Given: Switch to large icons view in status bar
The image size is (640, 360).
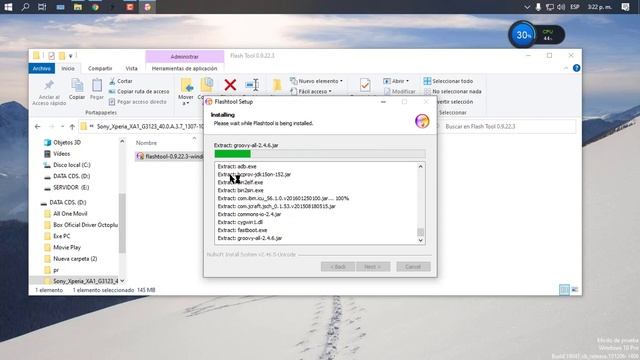Looking at the screenshot, I should 574,290.
